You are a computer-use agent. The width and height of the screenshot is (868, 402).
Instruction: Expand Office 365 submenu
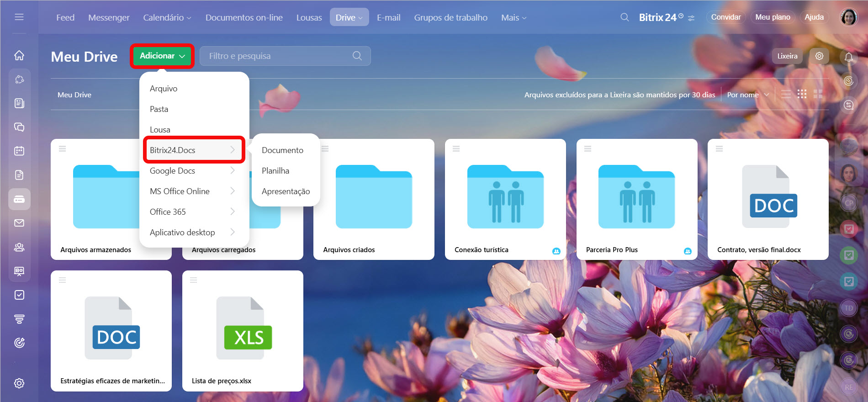coord(194,212)
